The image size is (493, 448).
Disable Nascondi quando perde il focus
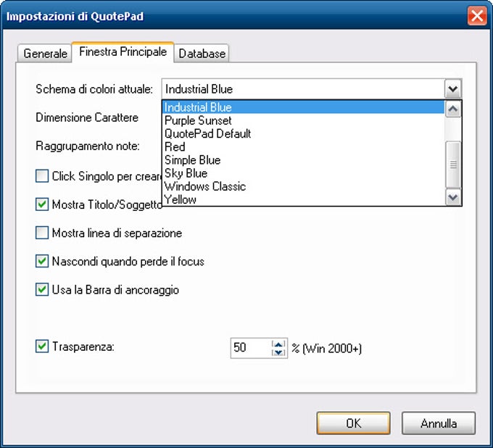coord(42,261)
